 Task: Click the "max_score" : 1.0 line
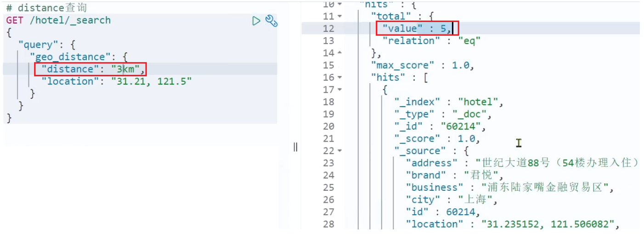(422, 65)
